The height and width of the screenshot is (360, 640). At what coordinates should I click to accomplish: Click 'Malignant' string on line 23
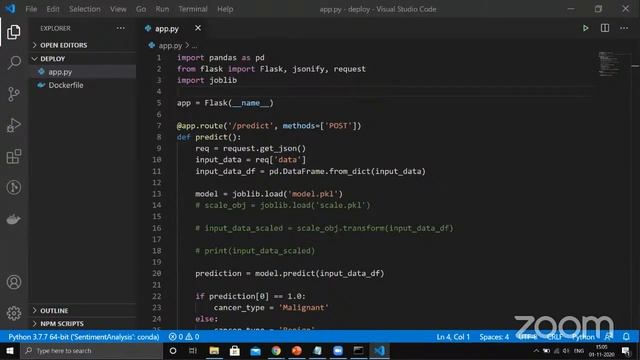pyautogui.click(x=304, y=307)
